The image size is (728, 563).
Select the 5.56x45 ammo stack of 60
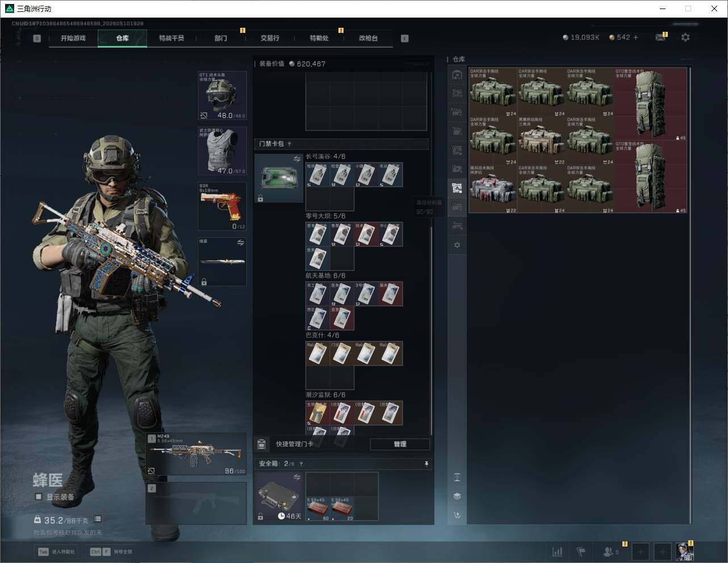318,509
